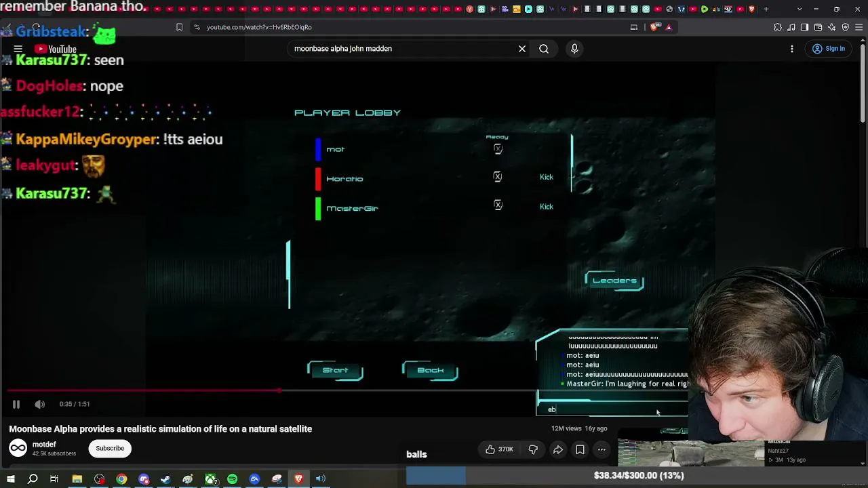Toggle the browser sidebar panel
Viewport: 868px width, 488px height.
[805, 27]
